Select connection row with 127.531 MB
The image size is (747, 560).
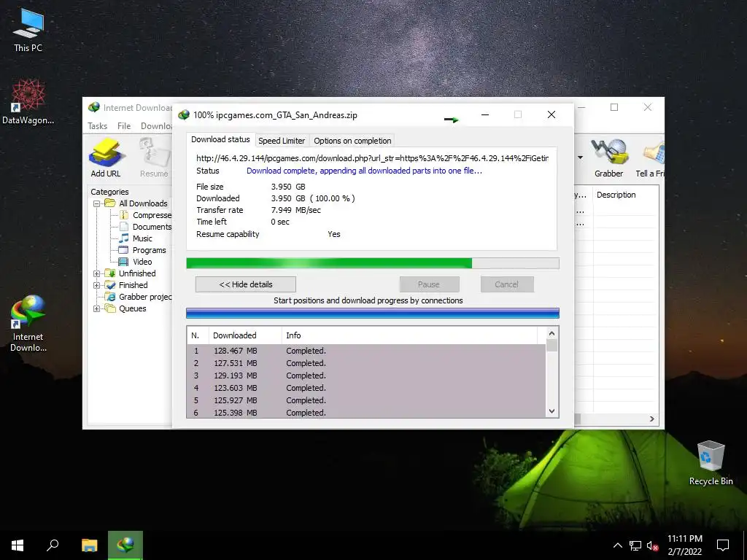click(366, 363)
